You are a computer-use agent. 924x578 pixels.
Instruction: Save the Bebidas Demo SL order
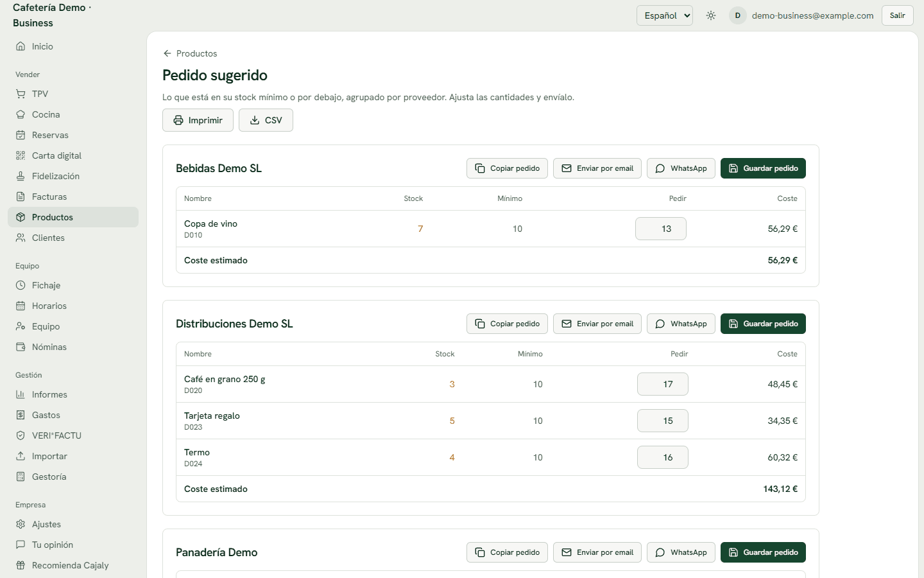763,168
